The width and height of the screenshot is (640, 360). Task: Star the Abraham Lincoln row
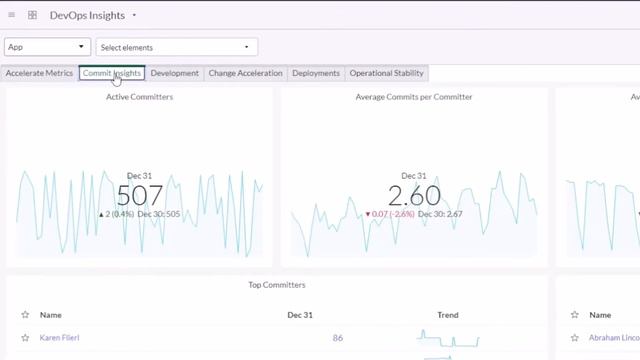tap(575, 338)
